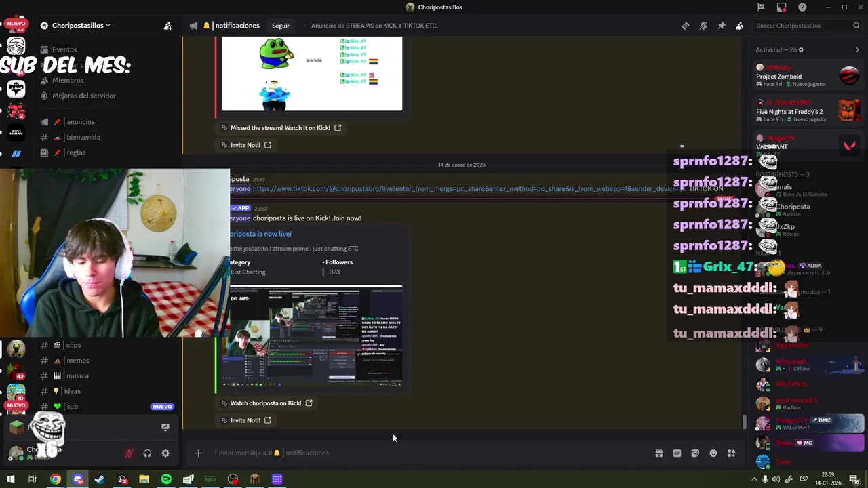Open the gift Nitro icon in message bar
The height and width of the screenshot is (488, 868).
coord(658,453)
